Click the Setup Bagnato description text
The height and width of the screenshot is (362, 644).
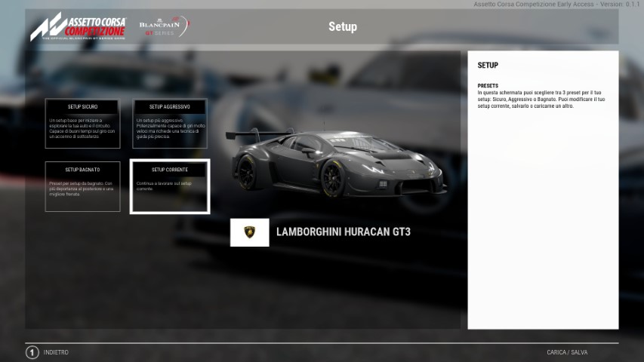(82, 189)
